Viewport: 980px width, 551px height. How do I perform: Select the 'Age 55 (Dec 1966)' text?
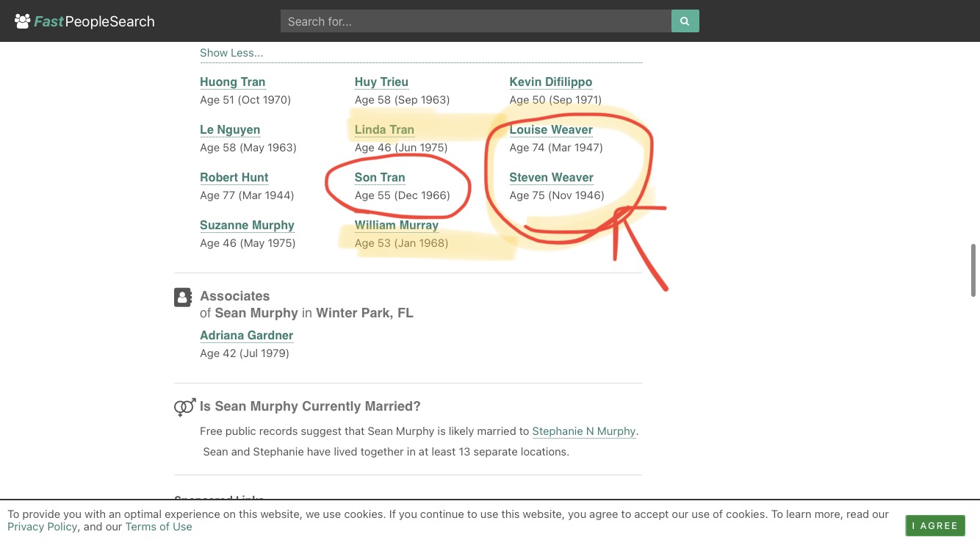click(403, 195)
